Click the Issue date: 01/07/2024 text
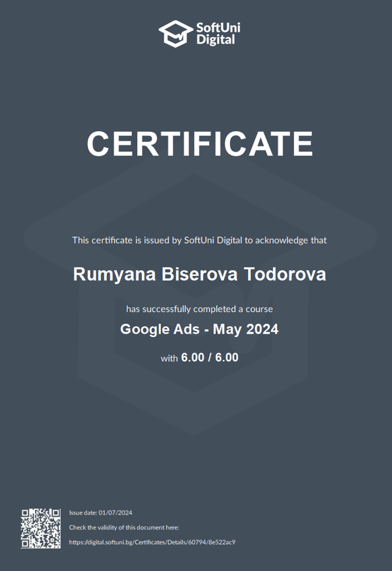Image resolution: width=392 pixels, height=571 pixels. [x=101, y=512]
